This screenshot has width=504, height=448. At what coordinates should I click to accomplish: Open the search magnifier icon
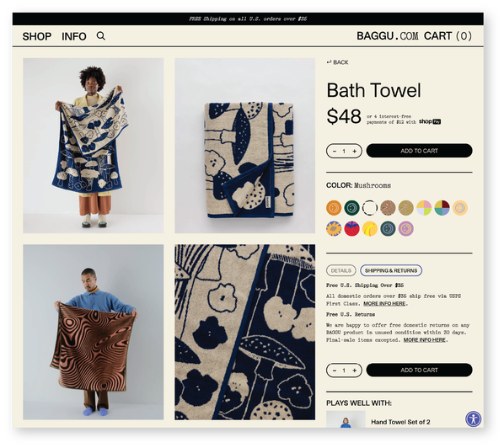[101, 36]
